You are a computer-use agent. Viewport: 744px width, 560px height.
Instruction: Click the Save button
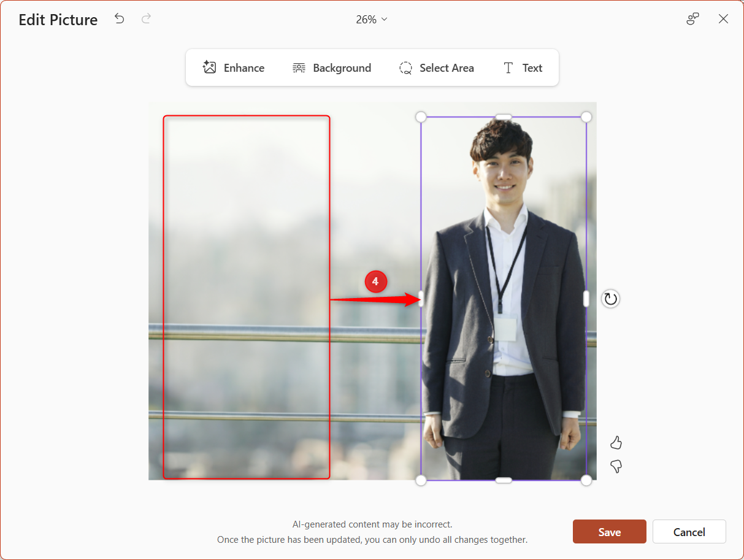coord(610,532)
